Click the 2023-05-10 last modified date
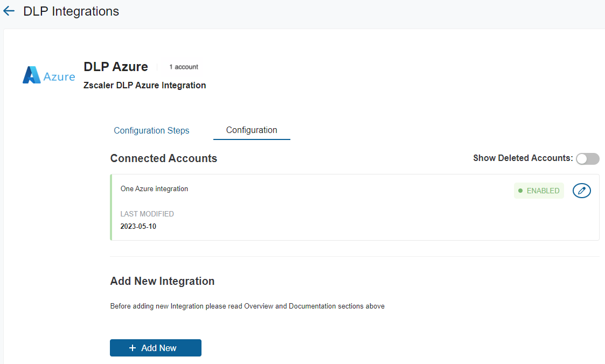This screenshot has width=605, height=364. (x=138, y=226)
